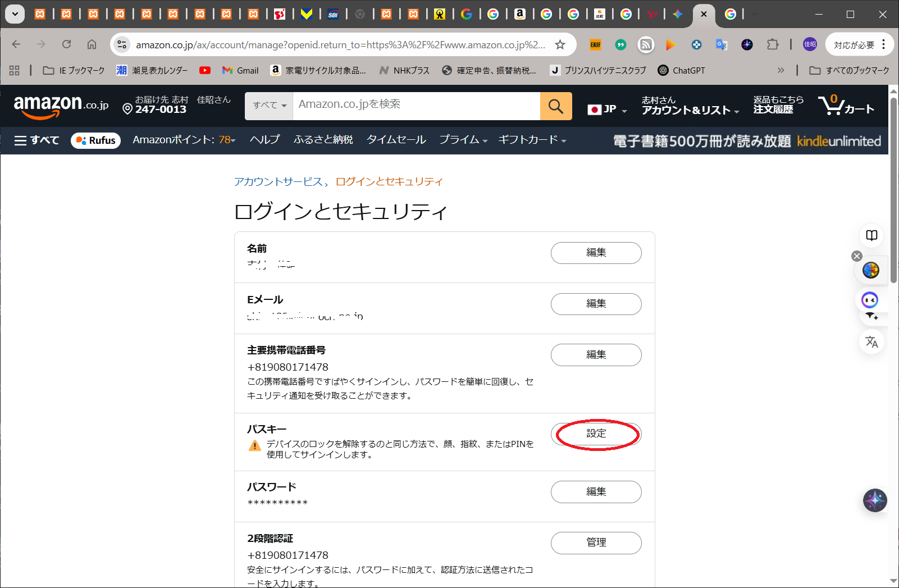Viewport: 899px width, 588px height.
Task: Open the すべて hamburger menu
Action: coord(37,140)
